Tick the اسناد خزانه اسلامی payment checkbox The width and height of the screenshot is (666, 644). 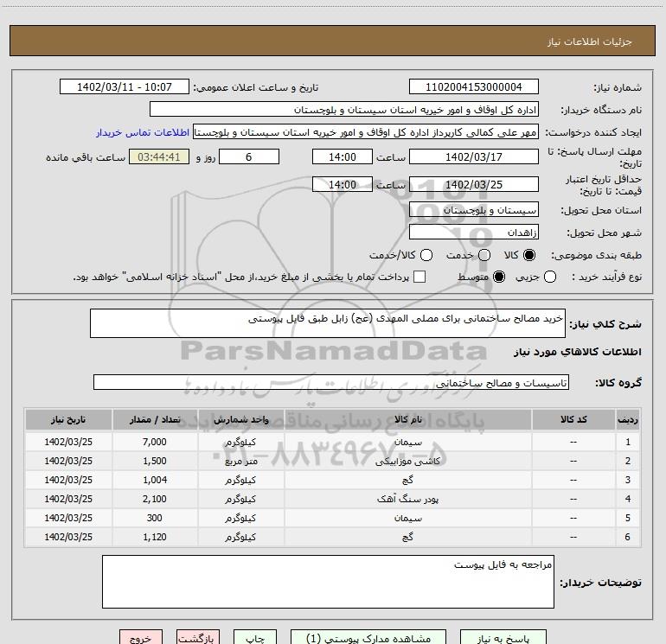[419, 277]
